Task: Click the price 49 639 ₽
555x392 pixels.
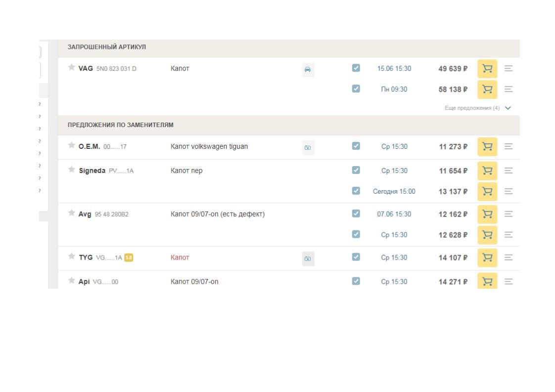Action: coord(453,69)
